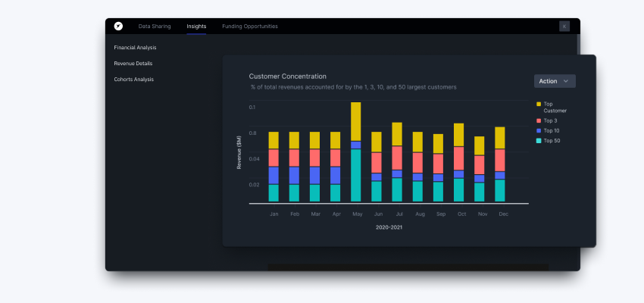Select Cohorts Analysis from the sidebar
644x303 pixels.
coord(134,80)
